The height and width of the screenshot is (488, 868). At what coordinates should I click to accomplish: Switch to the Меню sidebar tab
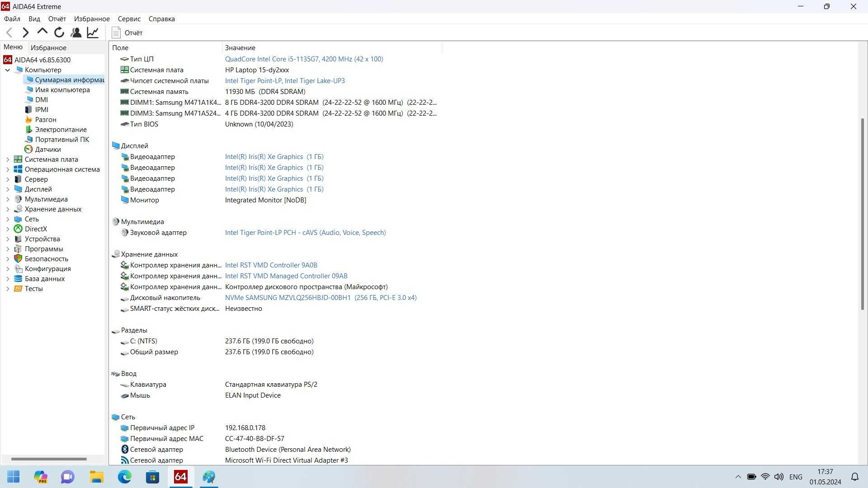[x=13, y=47]
